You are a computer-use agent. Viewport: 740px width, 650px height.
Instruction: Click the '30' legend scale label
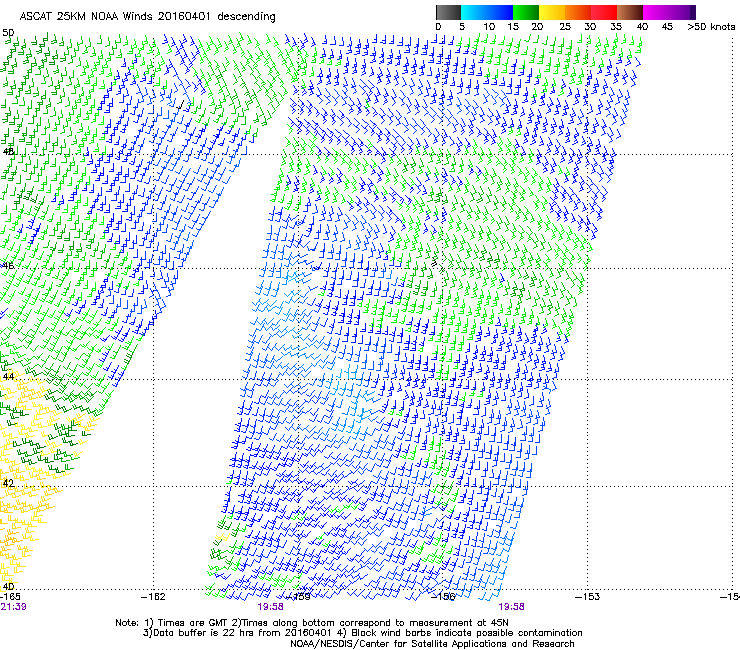(x=590, y=27)
